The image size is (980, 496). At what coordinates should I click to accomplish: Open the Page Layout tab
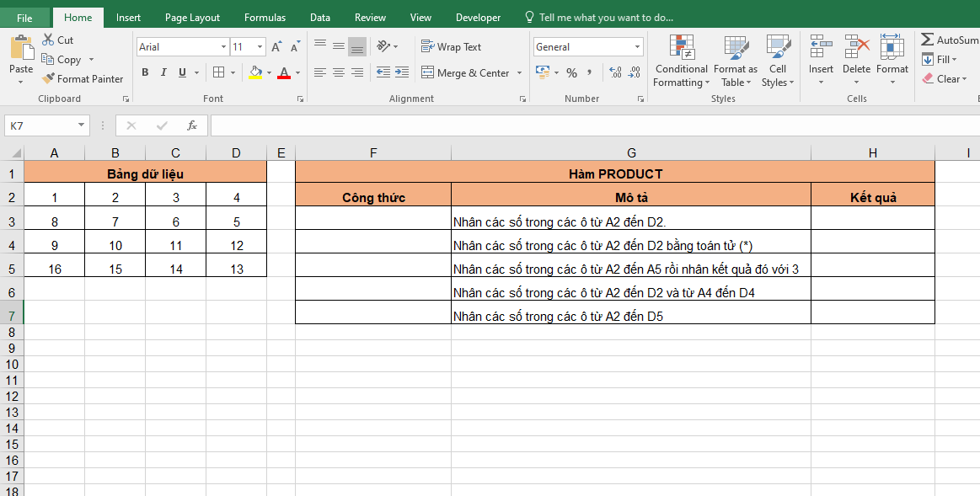[x=192, y=18]
